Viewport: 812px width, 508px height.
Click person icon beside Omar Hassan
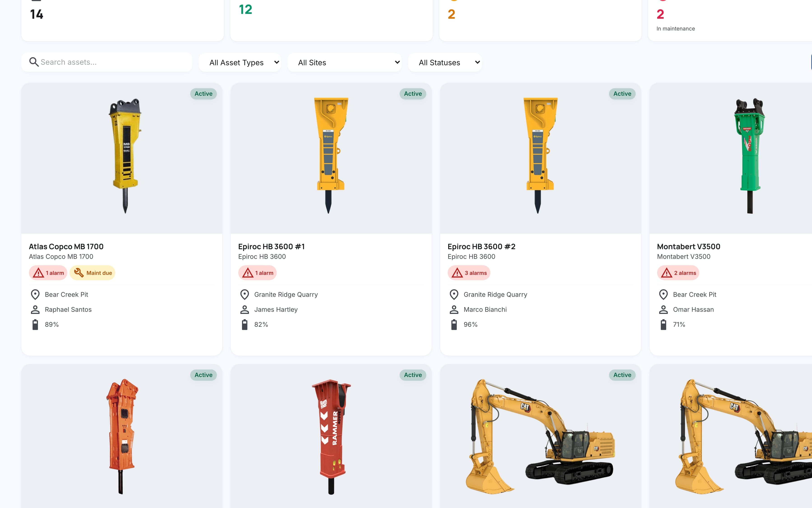(663, 310)
